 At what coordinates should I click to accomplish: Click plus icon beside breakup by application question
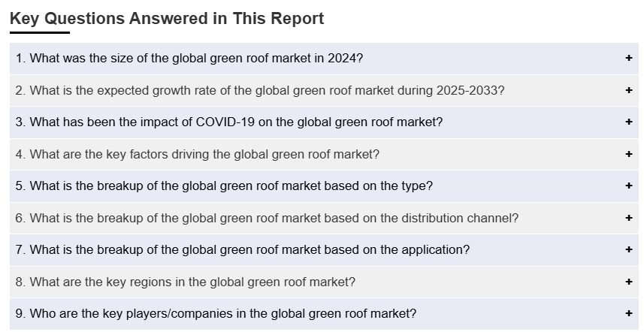pyautogui.click(x=629, y=250)
